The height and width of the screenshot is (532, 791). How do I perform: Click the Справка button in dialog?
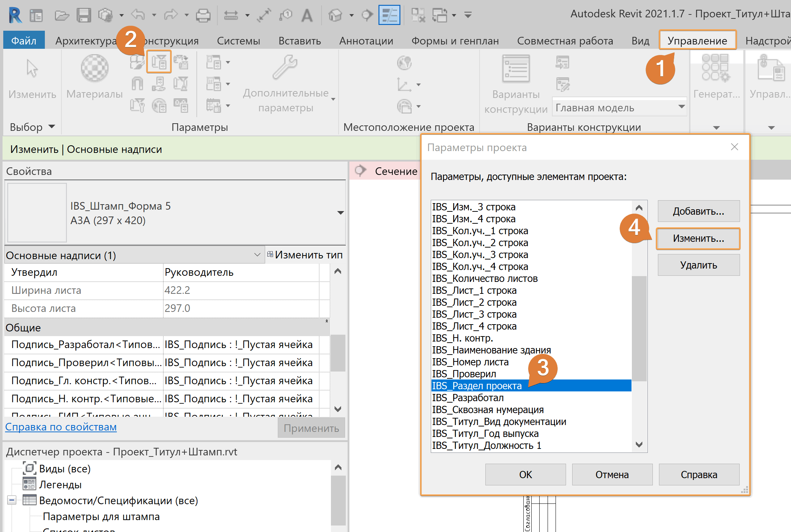(699, 475)
